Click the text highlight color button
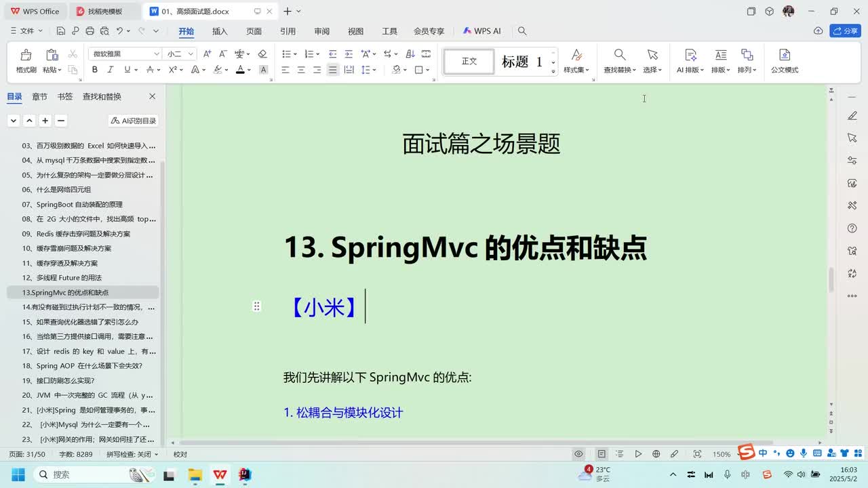This screenshot has height=488, width=868. click(218, 70)
